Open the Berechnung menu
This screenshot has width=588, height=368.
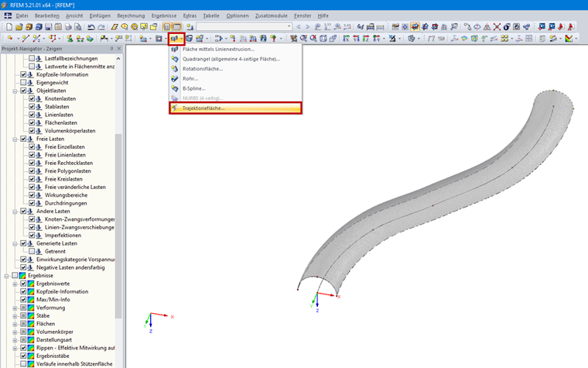pyautogui.click(x=131, y=15)
